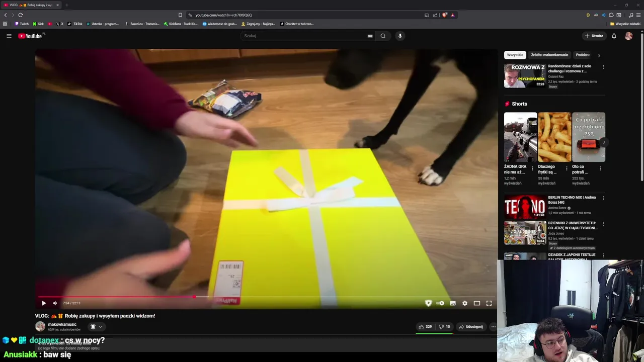The width and height of the screenshot is (644, 362).
Task: Click the Udostępnij share button
Action: point(471,327)
